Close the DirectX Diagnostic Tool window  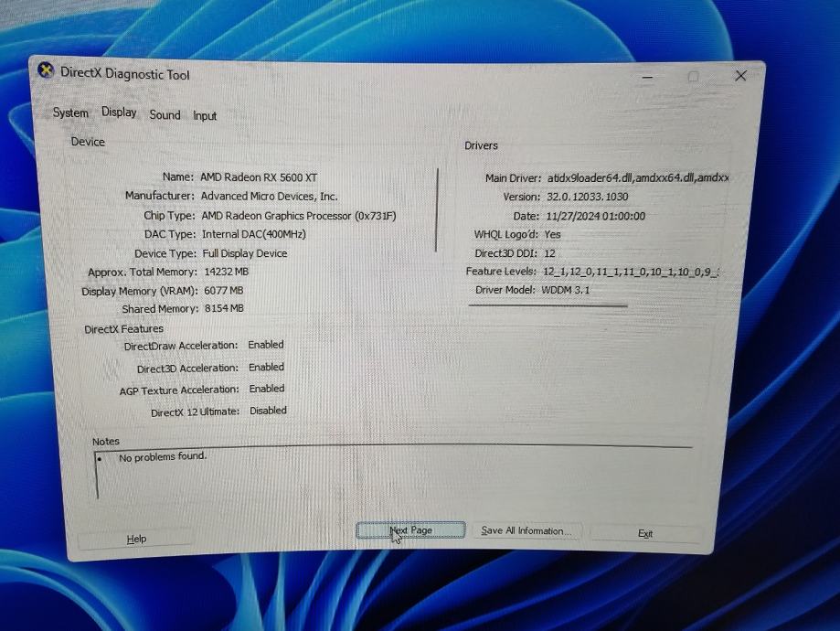tap(740, 76)
